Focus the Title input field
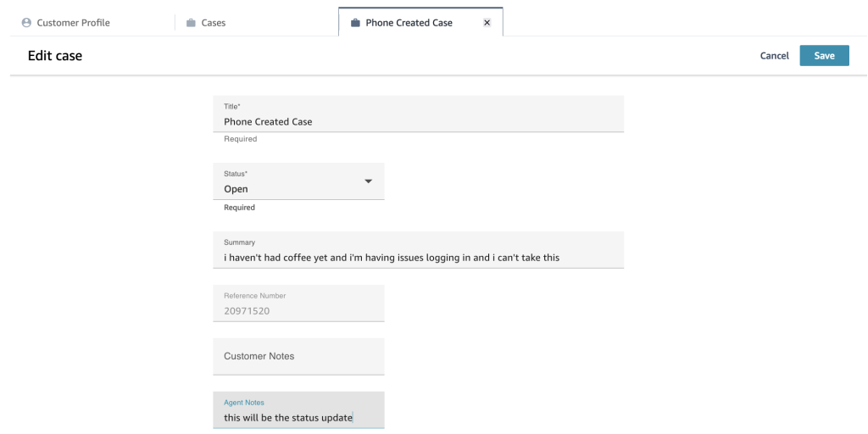The width and height of the screenshot is (868, 434). pyautogui.click(x=417, y=121)
